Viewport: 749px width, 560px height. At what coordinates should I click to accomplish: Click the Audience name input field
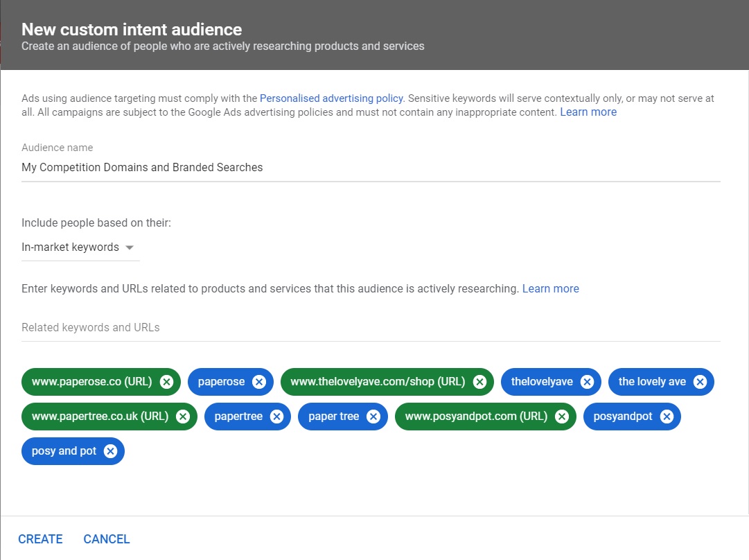(371, 168)
